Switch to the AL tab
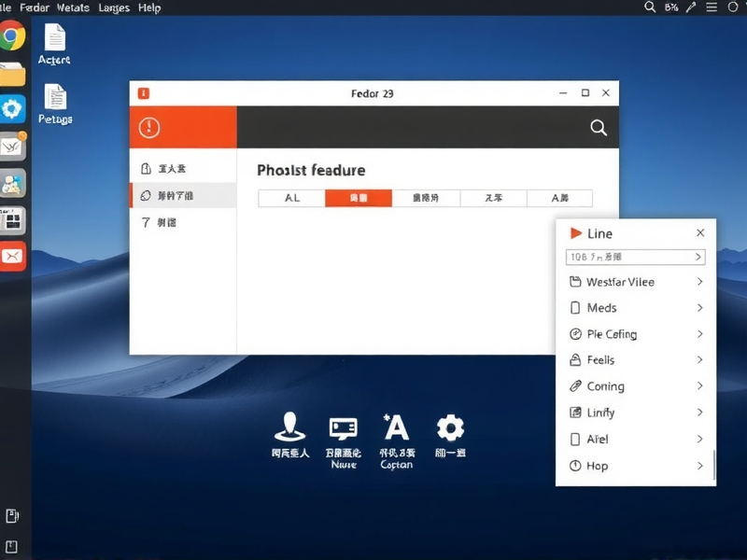Image resolution: width=747 pixels, height=560 pixels. point(291,198)
